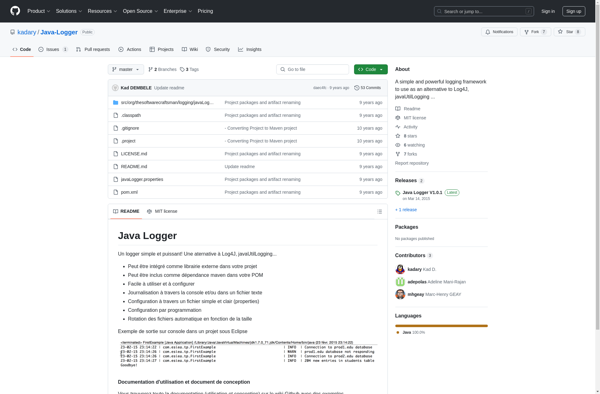Open the Projects tab
Viewport: 600px width, 394px height.
pyautogui.click(x=161, y=49)
